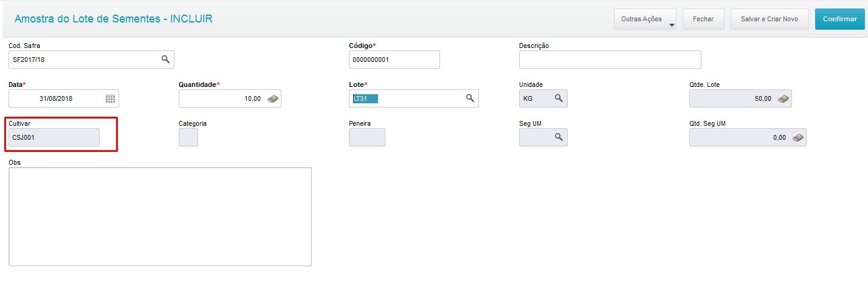Click inside the Obs text area

tap(160, 216)
